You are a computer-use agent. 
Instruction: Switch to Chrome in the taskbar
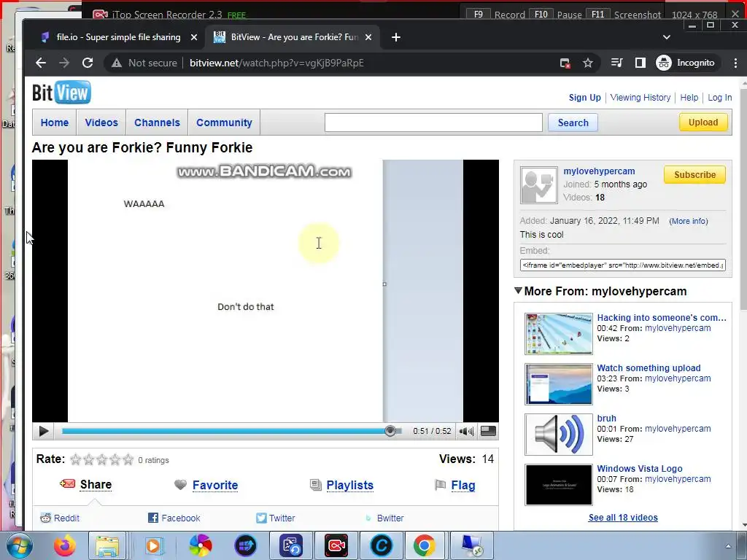[x=424, y=545]
